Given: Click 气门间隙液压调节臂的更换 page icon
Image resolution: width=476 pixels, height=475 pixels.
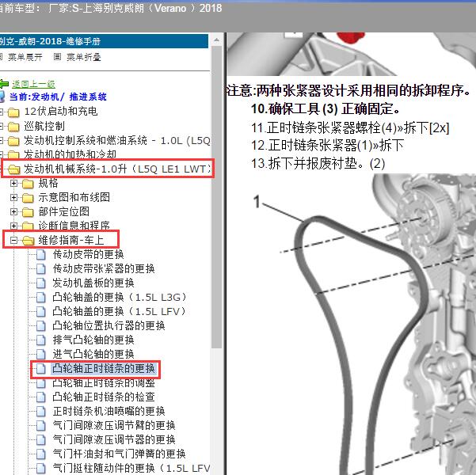Looking at the screenshot, I should 41,426.
